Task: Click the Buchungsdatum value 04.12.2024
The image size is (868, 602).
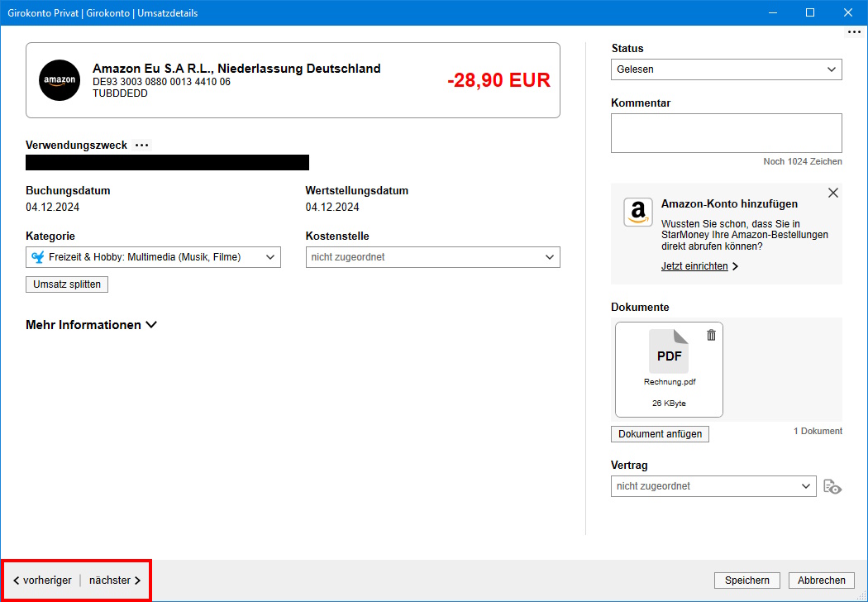Action: pyautogui.click(x=53, y=207)
